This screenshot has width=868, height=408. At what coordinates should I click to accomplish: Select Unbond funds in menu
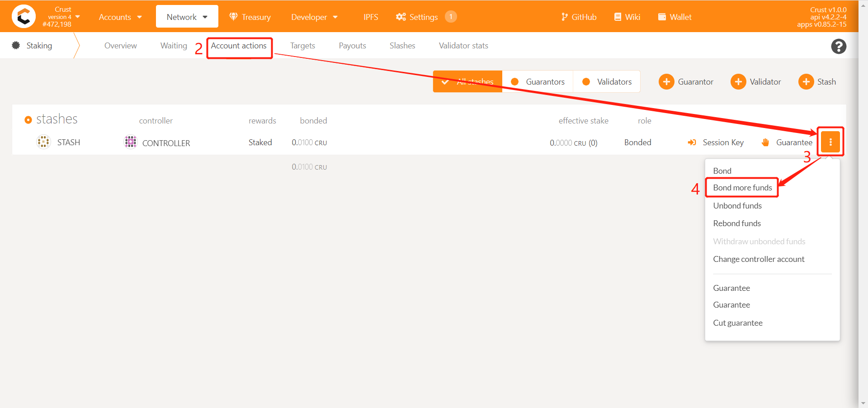(737, 205)
